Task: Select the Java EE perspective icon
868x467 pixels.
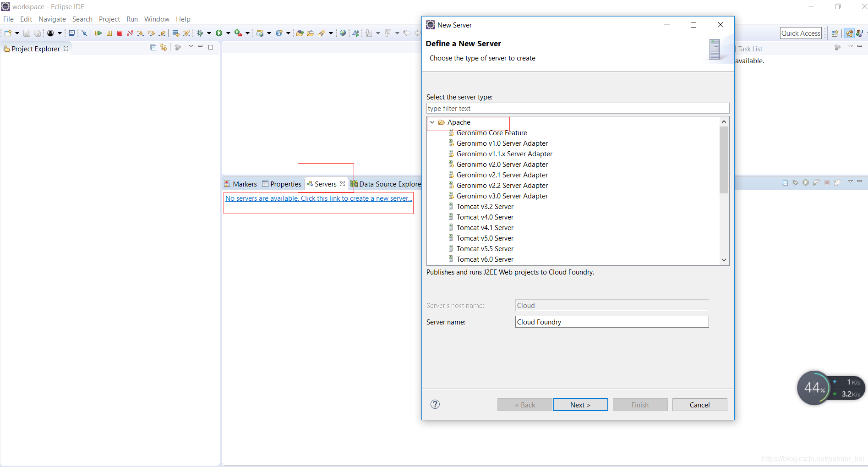Action: (850, 33)
